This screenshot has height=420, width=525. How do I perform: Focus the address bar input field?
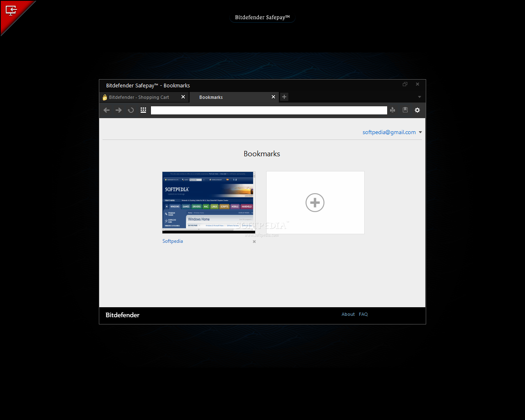(x=269, y=110)
